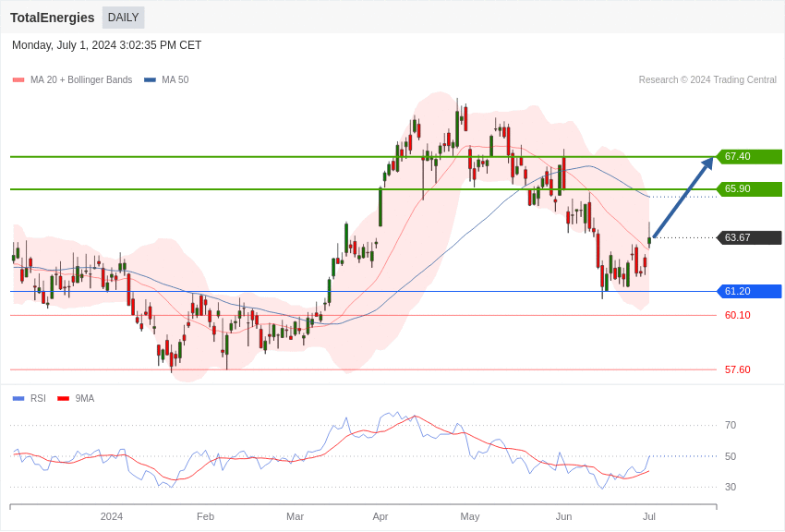785x532 pixels.
Task: Click the TotalEnergies chart title
Action: point(53,18)
